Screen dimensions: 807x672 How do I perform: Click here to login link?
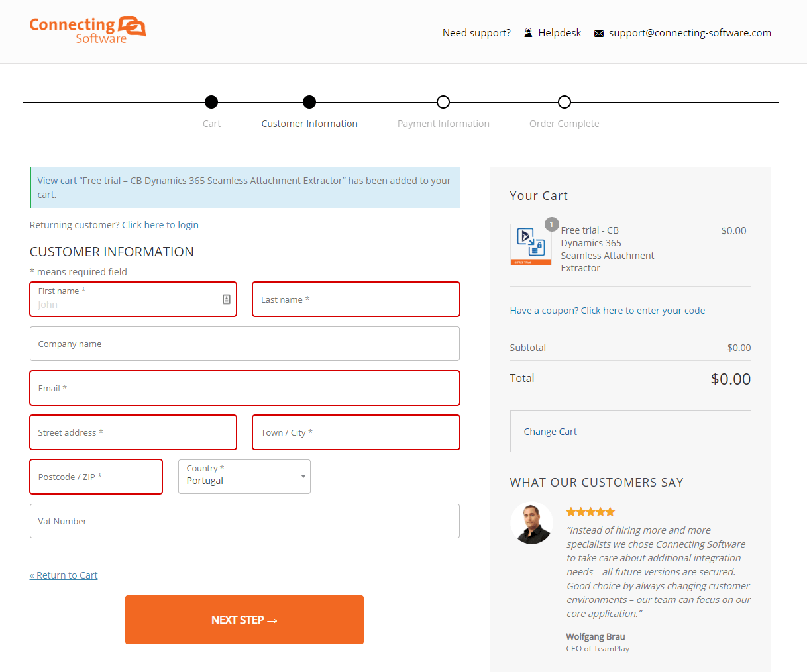[160, 225]
